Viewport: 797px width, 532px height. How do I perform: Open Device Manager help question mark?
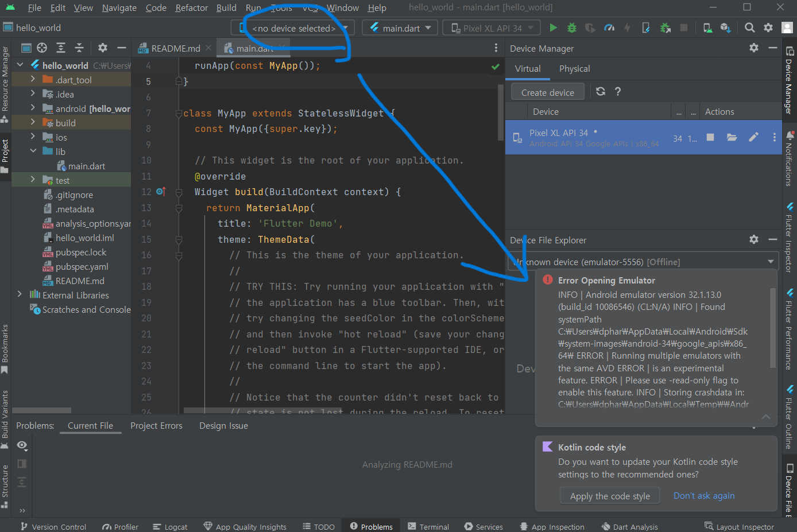(x=618, y=91)
